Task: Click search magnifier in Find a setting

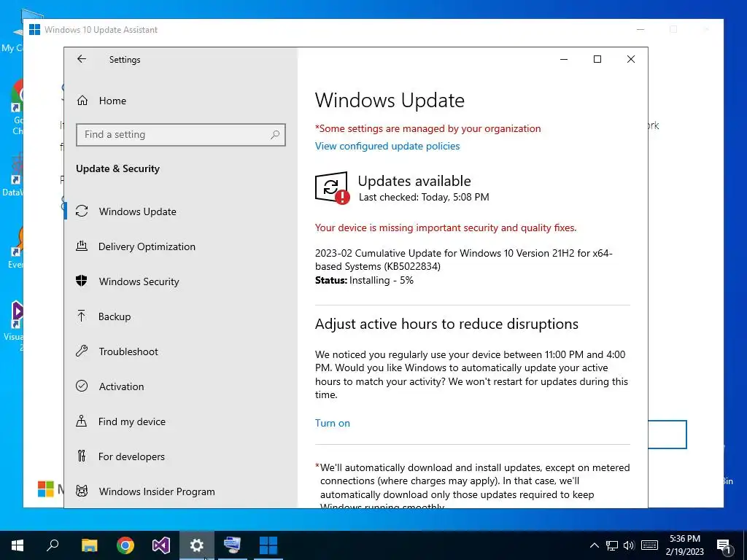Action: 275,135
